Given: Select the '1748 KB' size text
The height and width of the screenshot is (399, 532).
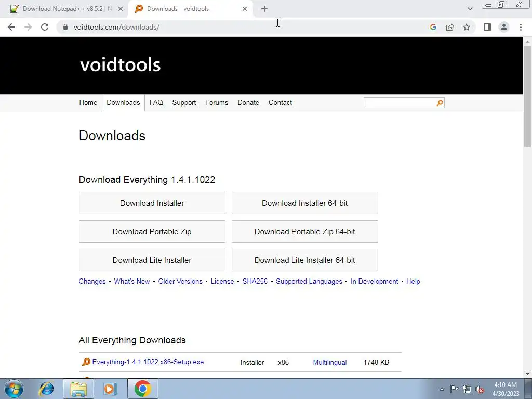Looking at the screenshot, I should [376, 362].
